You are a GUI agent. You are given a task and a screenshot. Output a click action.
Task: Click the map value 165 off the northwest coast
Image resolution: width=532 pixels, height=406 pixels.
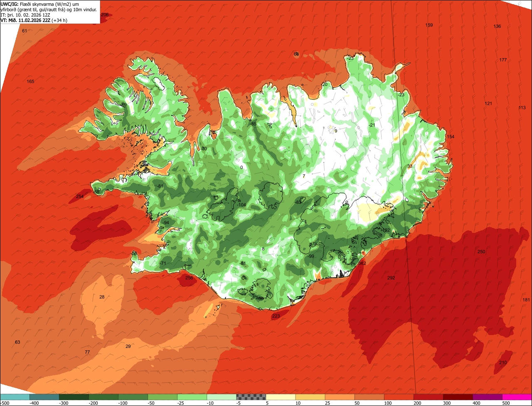point(30,81)
